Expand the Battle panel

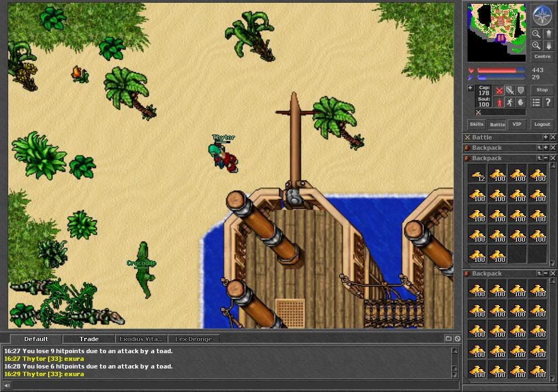545,137
